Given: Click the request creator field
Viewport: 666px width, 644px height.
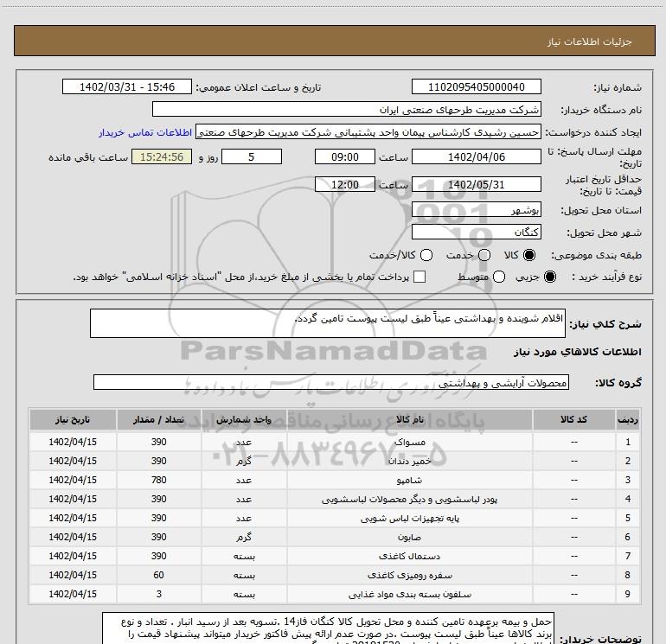Looking at the screenshot, I should click(x=368, y=132).
